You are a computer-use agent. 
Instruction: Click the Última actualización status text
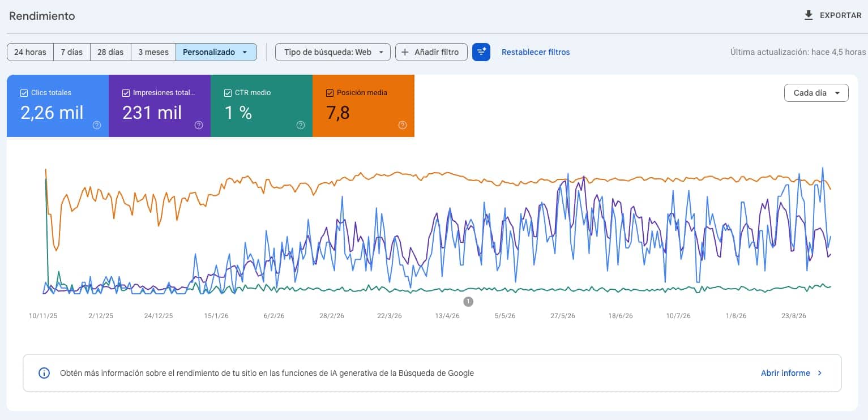(x=798, y=52)
